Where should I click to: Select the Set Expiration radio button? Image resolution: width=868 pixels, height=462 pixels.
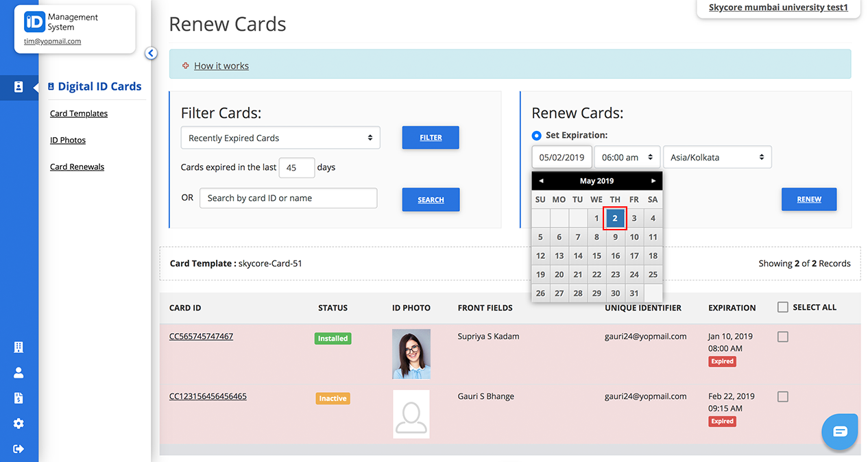point(537,135)
